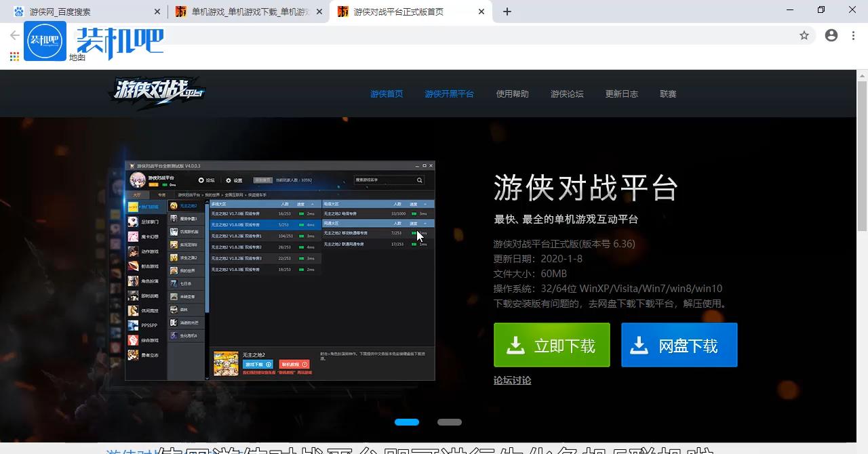Image resolution: width=868 pixels, height=454 pixels.
Task: Click the 最快、最全的单机游戏互动平台 subtitle
Action: pyautogui.click(x=566, y=220)
